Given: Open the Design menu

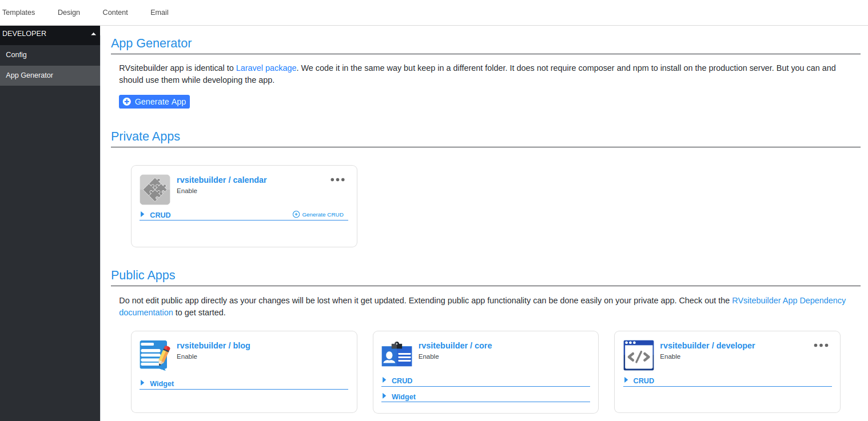Looking at the screenshot, I should pyautogui.click(x=69, y=12).
